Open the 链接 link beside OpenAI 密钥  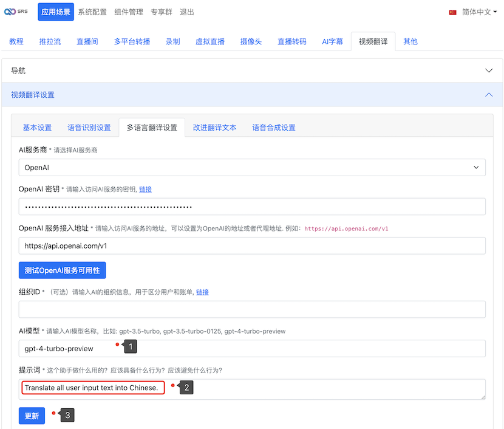[145, 190]
